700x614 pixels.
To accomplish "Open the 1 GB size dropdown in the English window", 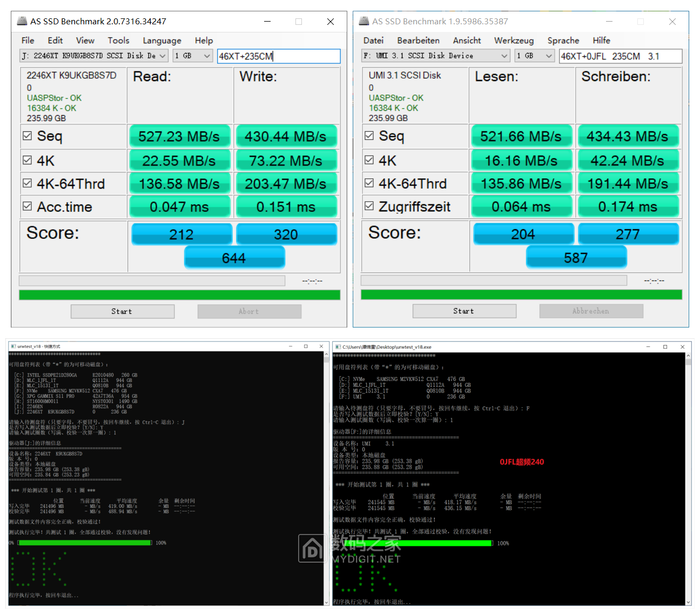I will click(x=193, y=56).
